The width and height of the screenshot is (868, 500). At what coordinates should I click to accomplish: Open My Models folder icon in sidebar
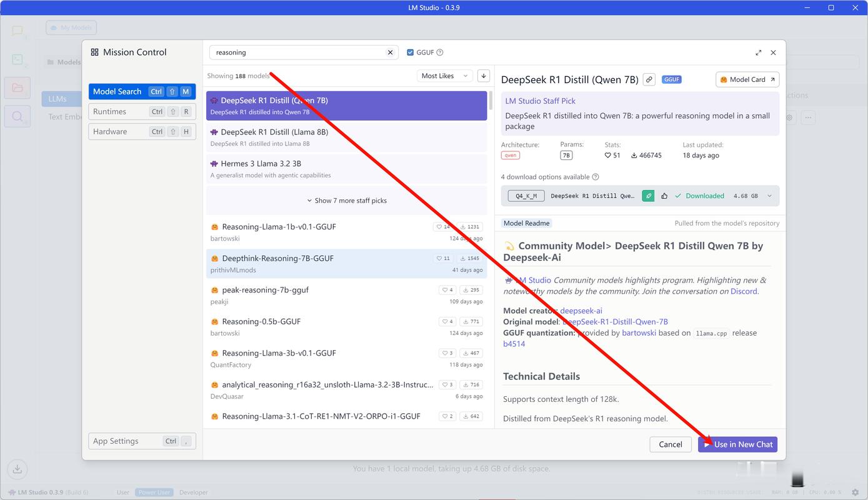pyautogui.click(x=17, y=88)
